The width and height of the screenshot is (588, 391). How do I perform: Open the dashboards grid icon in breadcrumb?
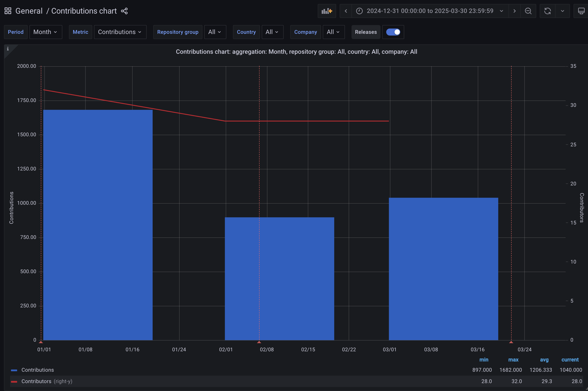click(7, 11)
